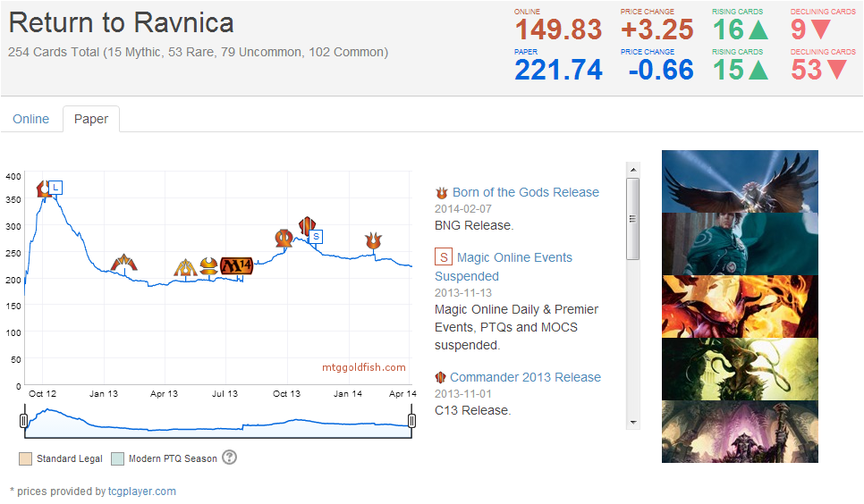Screen dimensions: 864x504
Task: Click the L flag marker on the chart
Action: (55, 187)
